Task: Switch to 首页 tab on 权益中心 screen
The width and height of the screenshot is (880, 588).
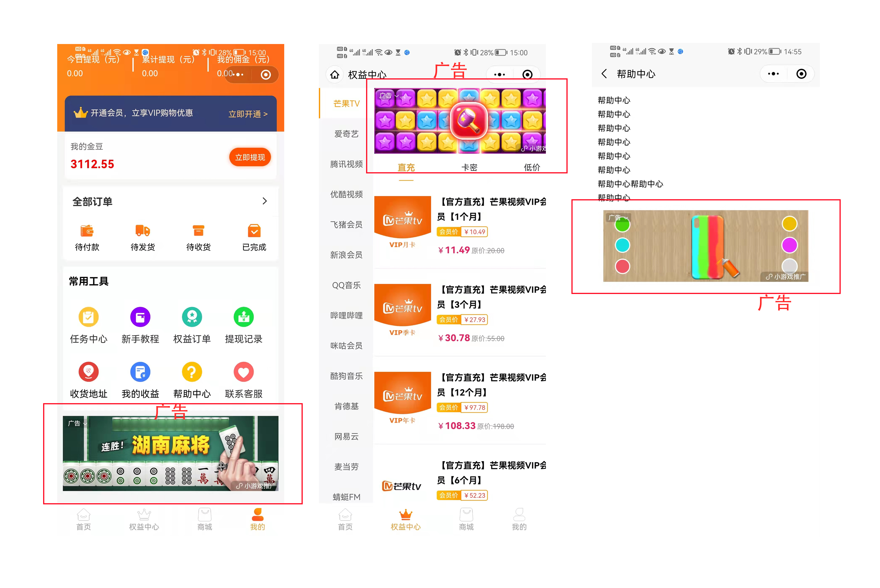Action: (345, 519)
